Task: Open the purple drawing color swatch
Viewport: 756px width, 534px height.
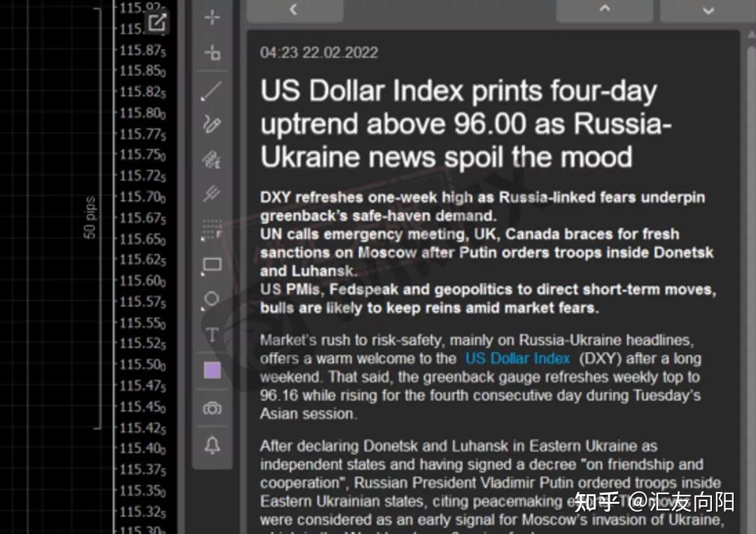Action: point(212,370)
